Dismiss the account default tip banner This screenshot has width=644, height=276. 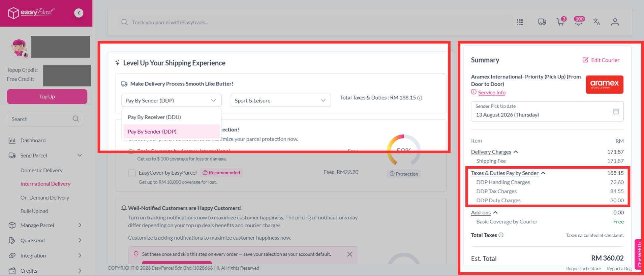pos(349,254)
